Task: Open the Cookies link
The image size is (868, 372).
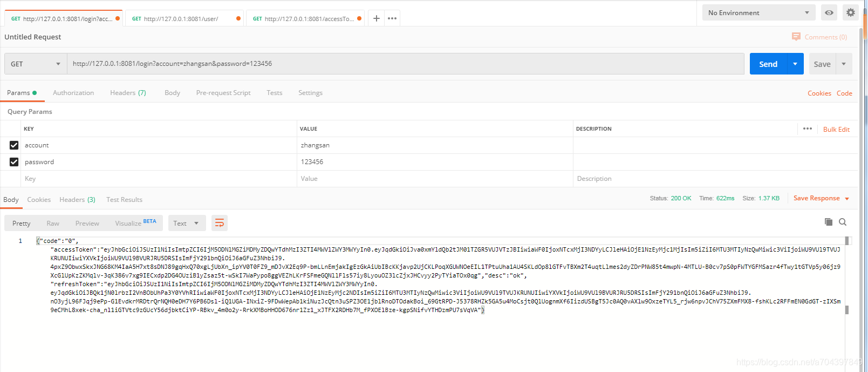Action: [819, 93]
